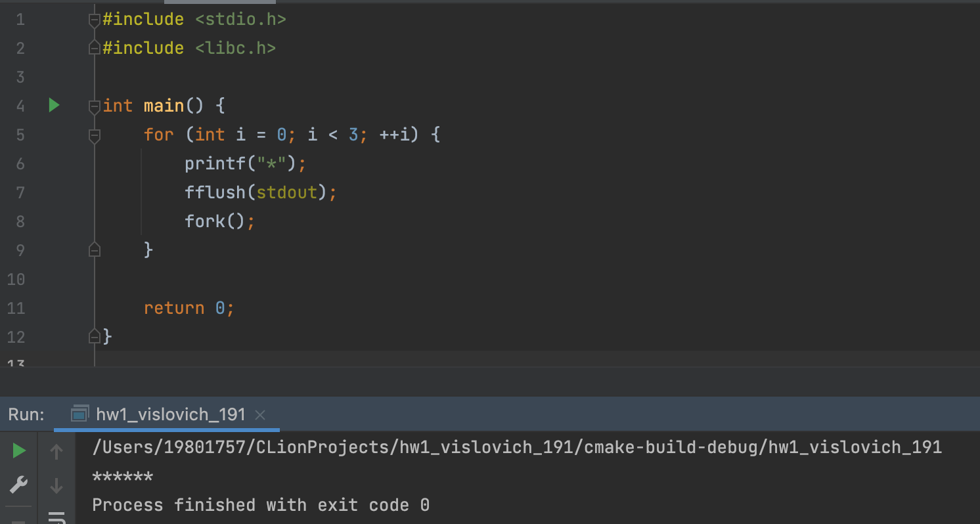Screen dimensions: 980x524
Task: Click fold end marker on line 9
Action: pos(95,250)
